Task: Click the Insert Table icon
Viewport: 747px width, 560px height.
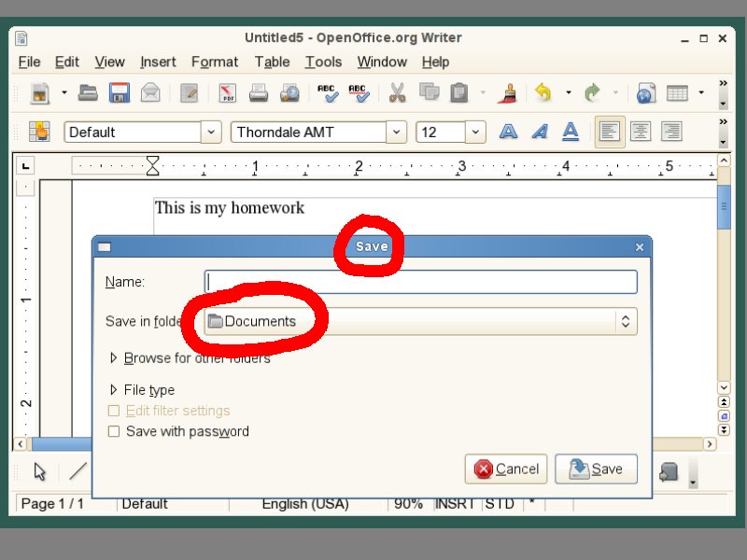Action: [x=677, y=92]
